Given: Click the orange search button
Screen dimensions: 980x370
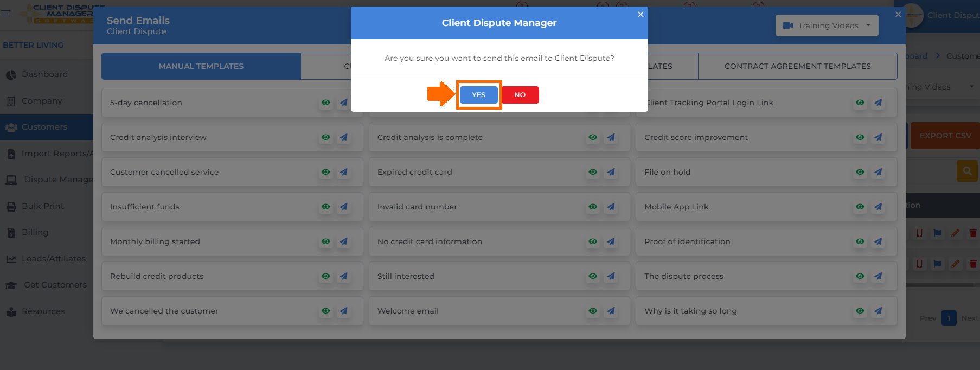Looking at the screenshot, I should tap(967, 171).
